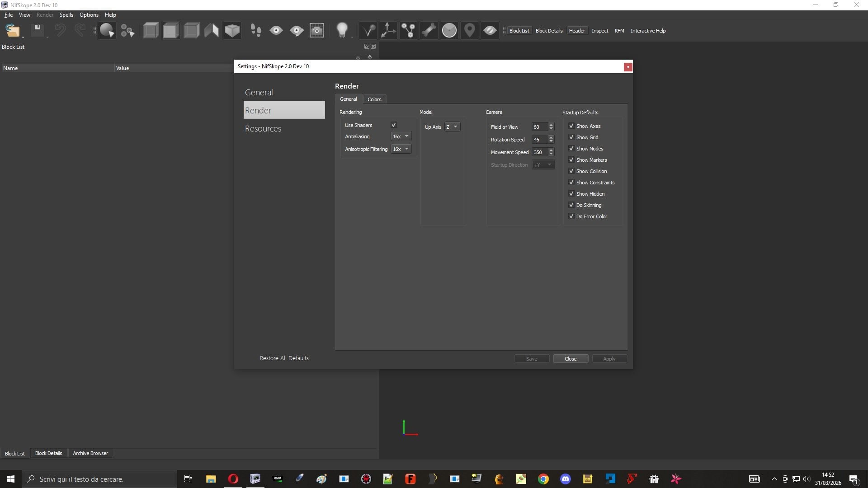This screenshot has width=868, height=488.
Task: Toggle the perspective cube icon
Action: pyautogui.click(x=232, y=31)
